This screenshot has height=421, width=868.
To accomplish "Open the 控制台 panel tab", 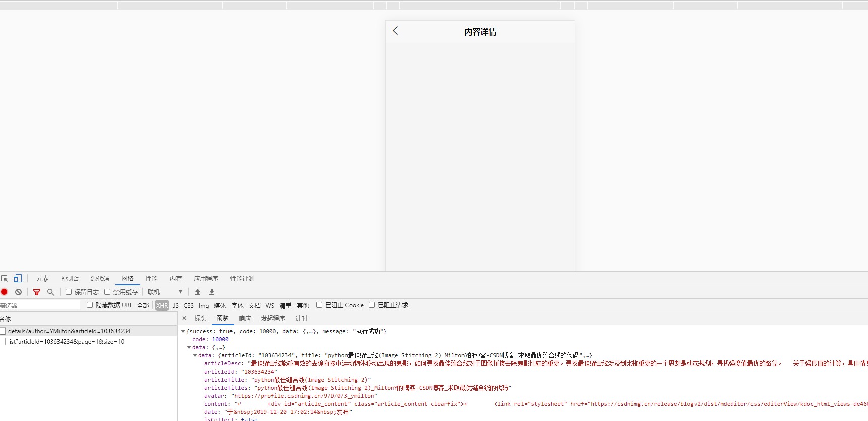I will (70, 278).
